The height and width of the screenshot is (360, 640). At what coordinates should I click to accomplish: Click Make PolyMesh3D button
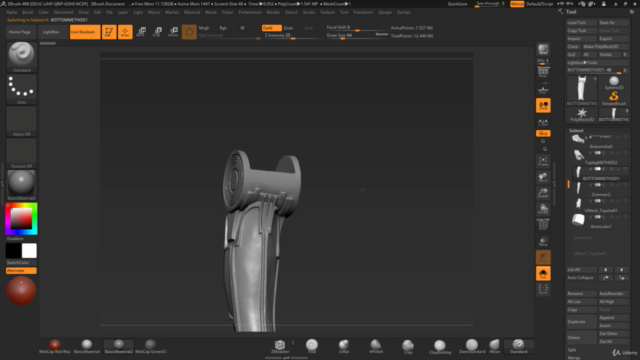[605, 47]
